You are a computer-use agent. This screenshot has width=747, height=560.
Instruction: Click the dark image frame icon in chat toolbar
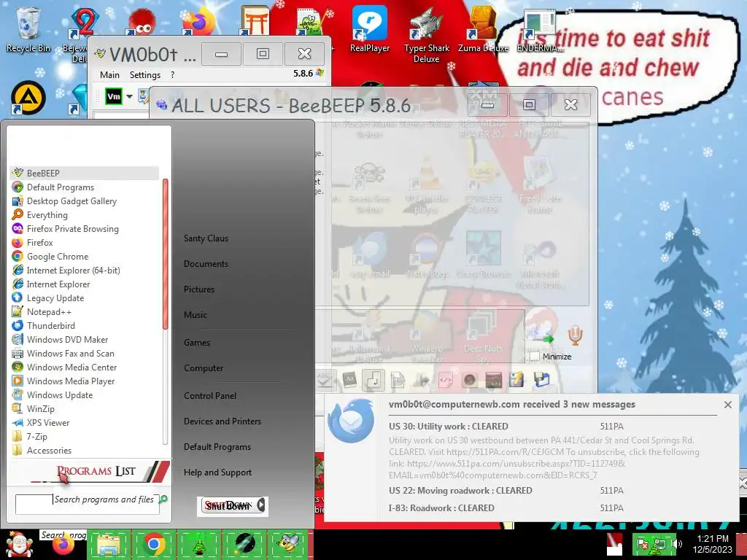(x=494, y=380)
